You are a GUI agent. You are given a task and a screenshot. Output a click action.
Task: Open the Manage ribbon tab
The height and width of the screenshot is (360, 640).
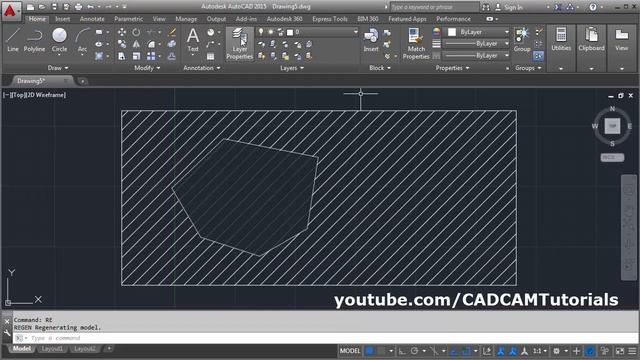point(186,19)
